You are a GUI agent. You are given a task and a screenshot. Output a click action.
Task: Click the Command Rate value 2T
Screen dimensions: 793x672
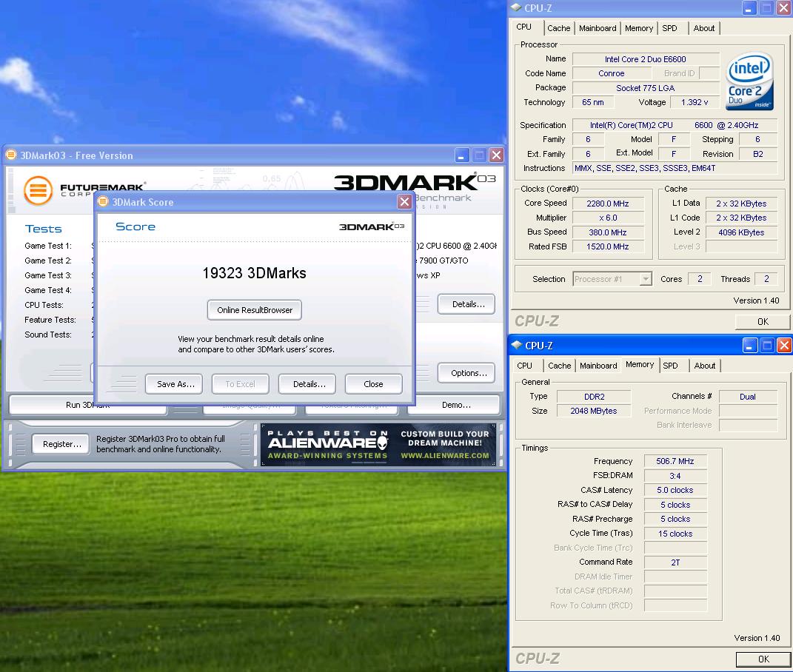click(675, 562)
